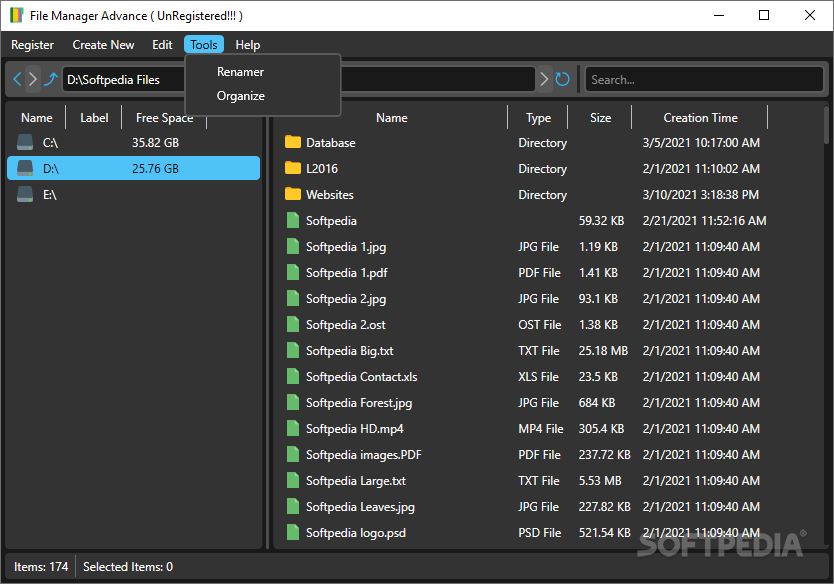Click file icon of Softpedia Leaves.jpg
Image resolution: width=834 pixels, height=584 pixels.
click(293, 507)
